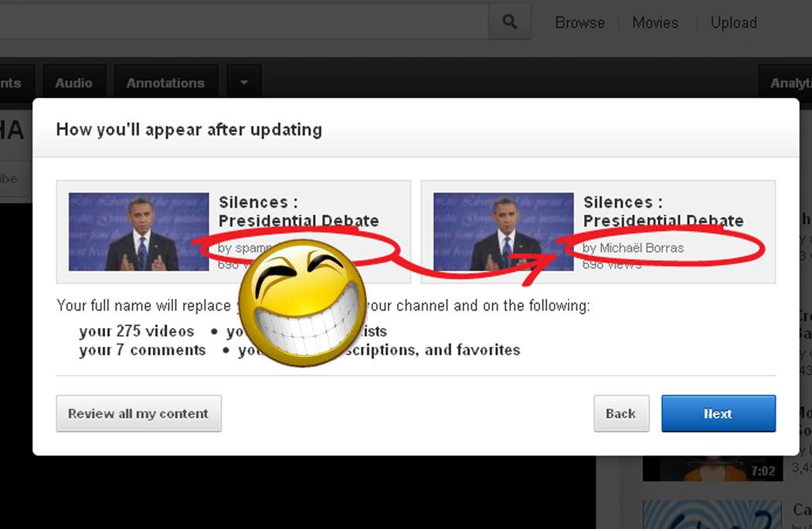Switch to the Annotations tab
812x529 pixels.
(x=165, y=83)
